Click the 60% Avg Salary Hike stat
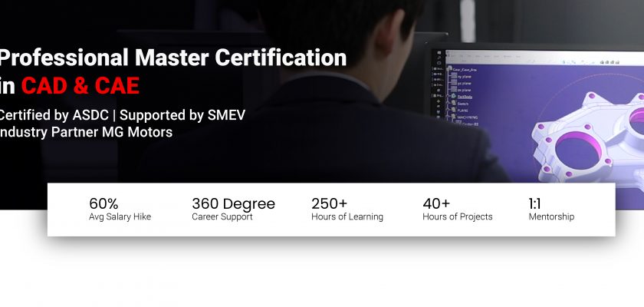 click(120, 210)
